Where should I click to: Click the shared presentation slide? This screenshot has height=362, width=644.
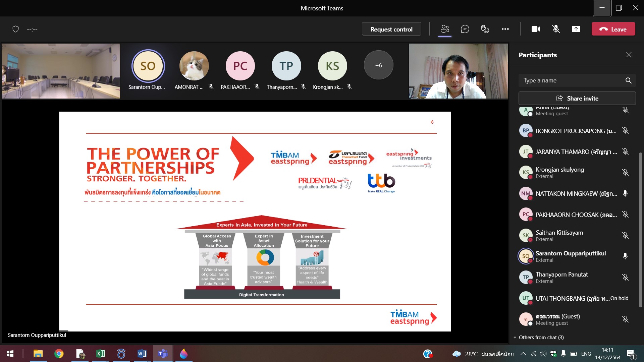pos(255,222)
